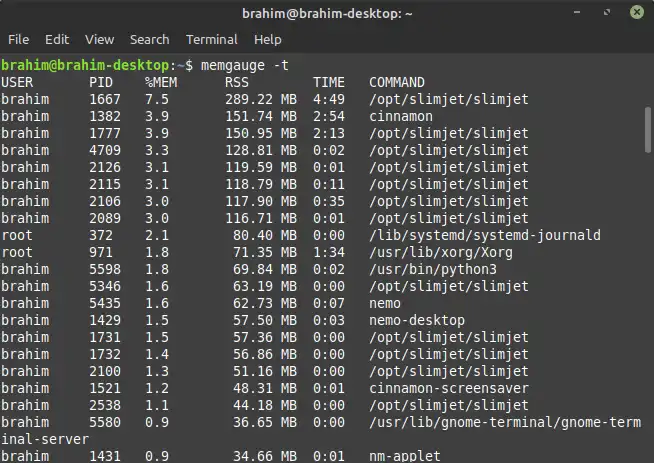Click the 4:49 TIME value
This screenshot has width=654, height=463.
click(x=329, y=99)
